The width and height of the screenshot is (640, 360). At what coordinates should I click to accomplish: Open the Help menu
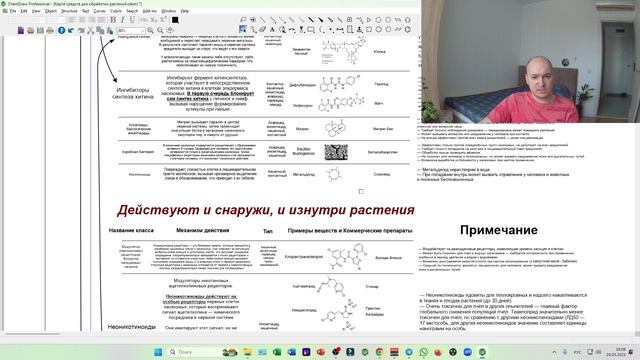(x=185, y=11)
